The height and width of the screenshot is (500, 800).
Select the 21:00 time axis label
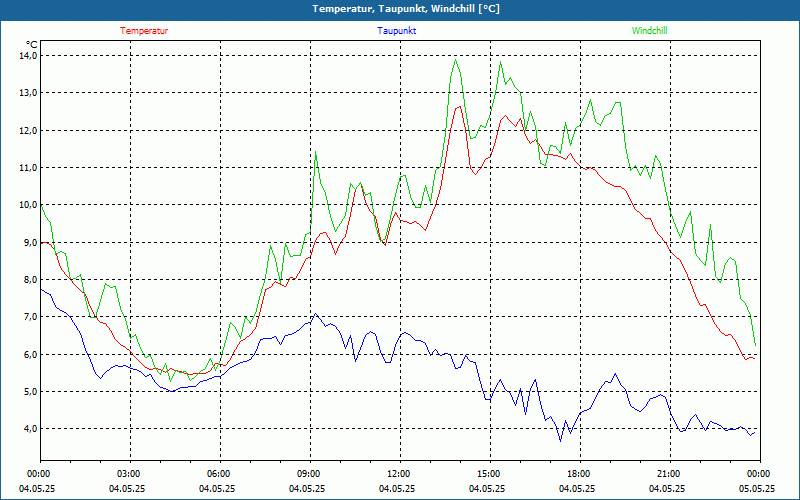[668, 474]
